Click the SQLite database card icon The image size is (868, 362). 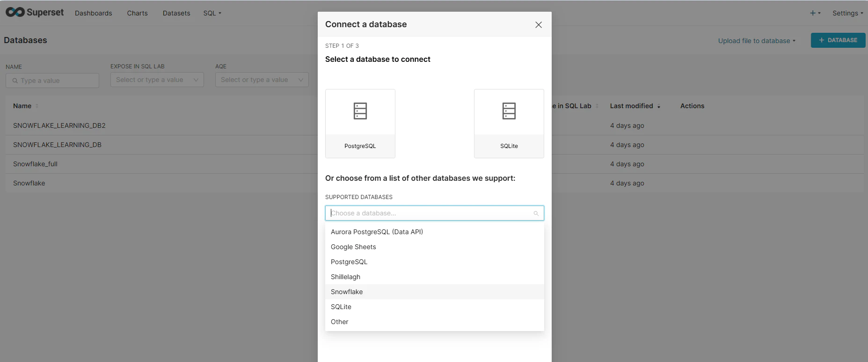(509, 111)
